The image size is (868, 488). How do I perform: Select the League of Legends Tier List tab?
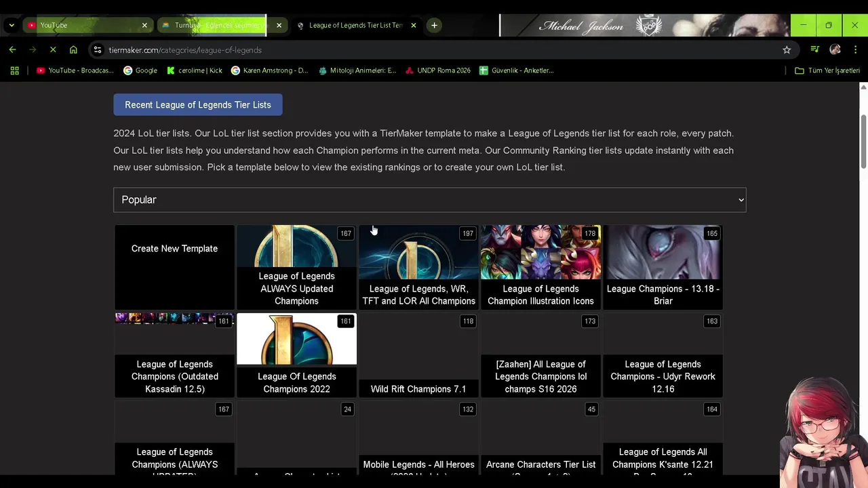point(356,25)
